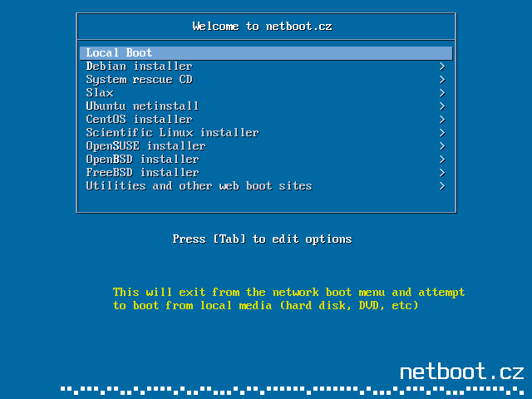
Task: Choose Scientific Linux installer
Action: tap(172, 133)
